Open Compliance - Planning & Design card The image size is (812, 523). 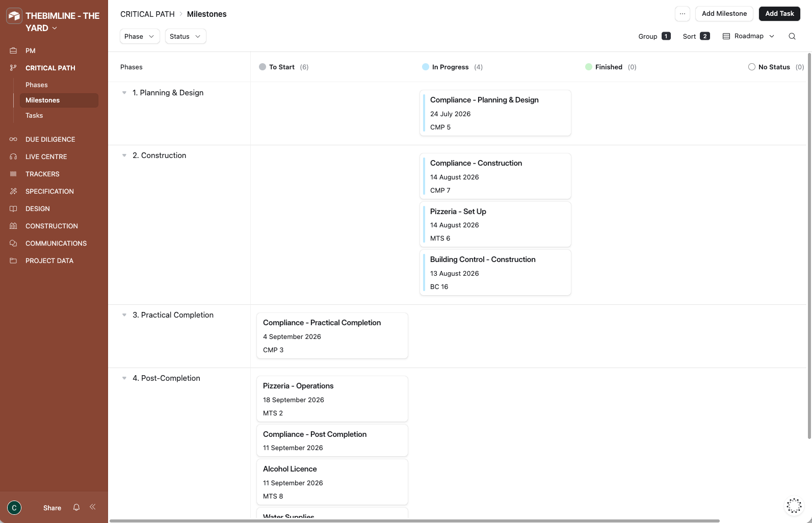[495, 113]
